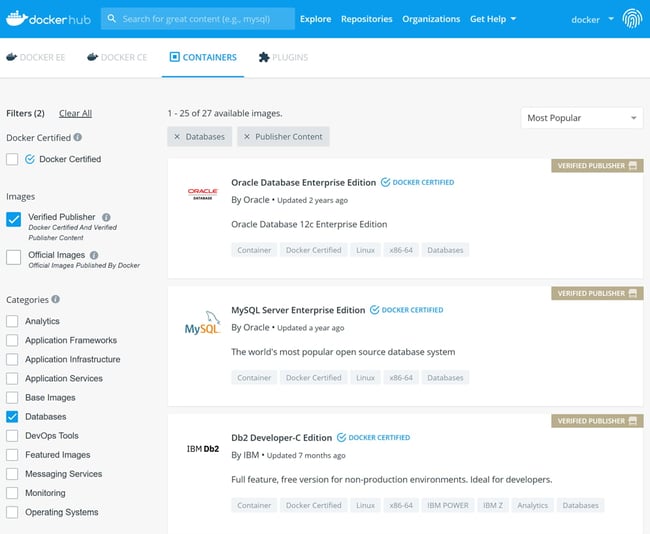Click info icon next to Docker Certified heading
650x534 pixels.
click(78, 137)
